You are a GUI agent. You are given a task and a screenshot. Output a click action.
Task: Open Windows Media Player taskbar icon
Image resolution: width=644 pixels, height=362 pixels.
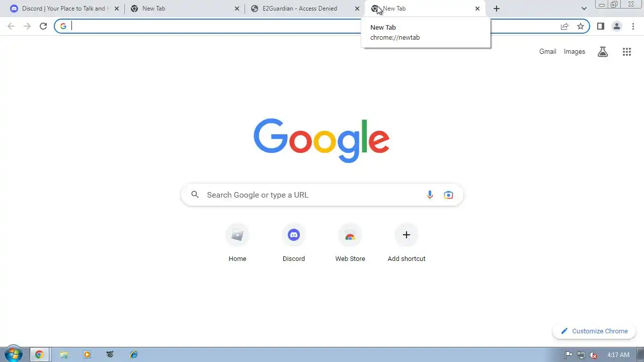tap(87, 354)
